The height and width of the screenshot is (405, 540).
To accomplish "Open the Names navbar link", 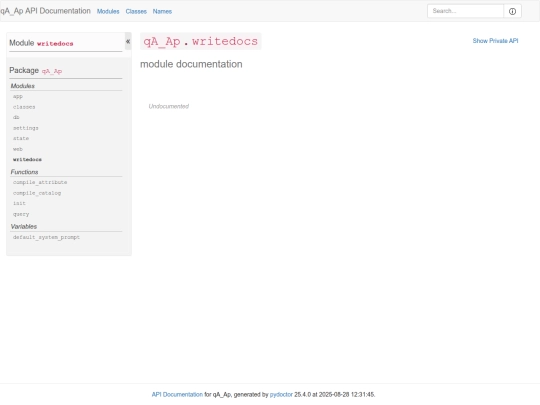I will [162, 11].
